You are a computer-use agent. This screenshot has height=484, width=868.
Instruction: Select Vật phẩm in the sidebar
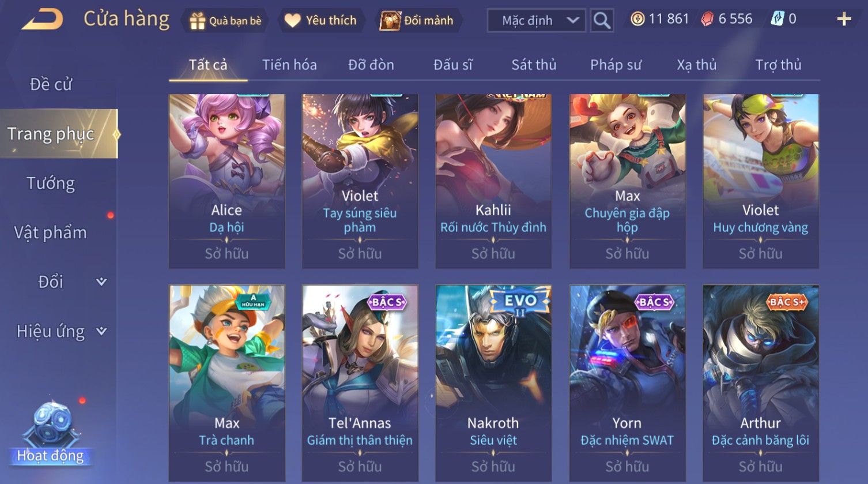pos(51,232)
